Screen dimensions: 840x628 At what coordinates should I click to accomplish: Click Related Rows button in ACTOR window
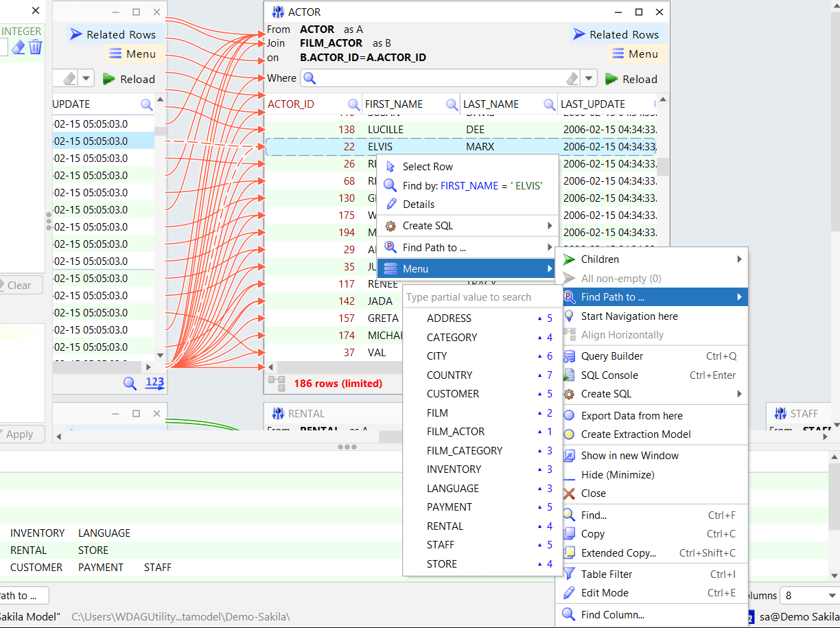[x=615, y=34]
